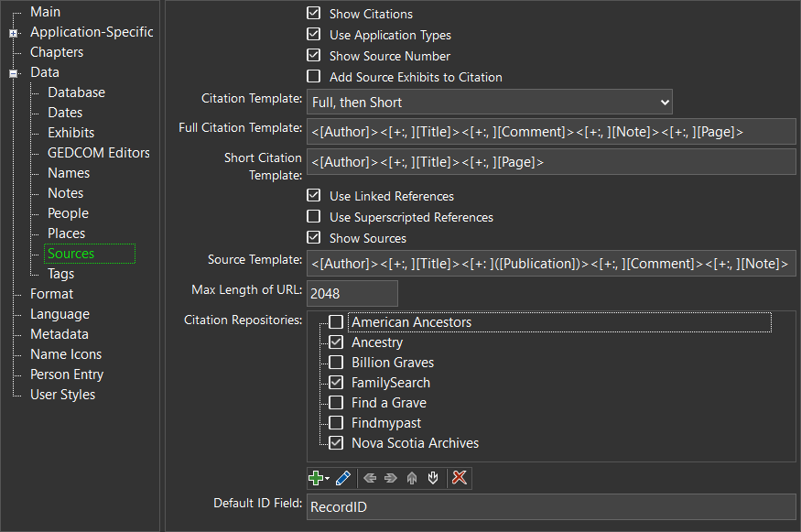
Task: Uncheck the Show Citations checkbox
Action: (x=314, y=14)
